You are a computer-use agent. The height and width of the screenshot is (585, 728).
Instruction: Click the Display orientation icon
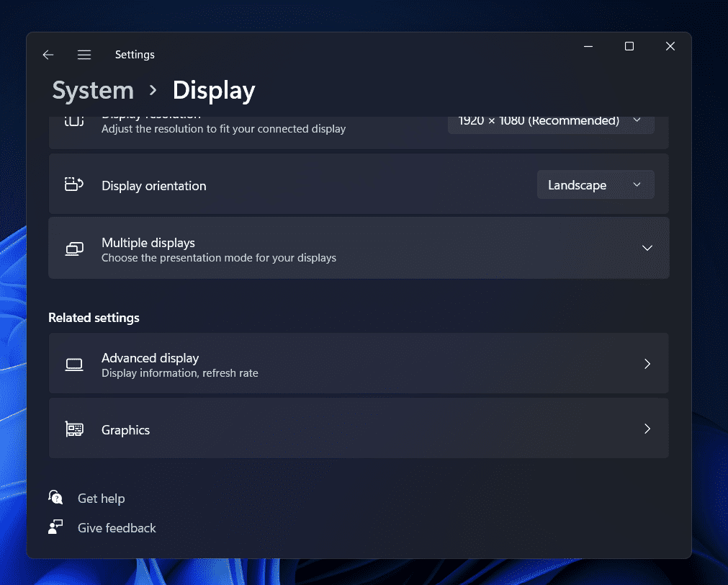coord(74,184)
